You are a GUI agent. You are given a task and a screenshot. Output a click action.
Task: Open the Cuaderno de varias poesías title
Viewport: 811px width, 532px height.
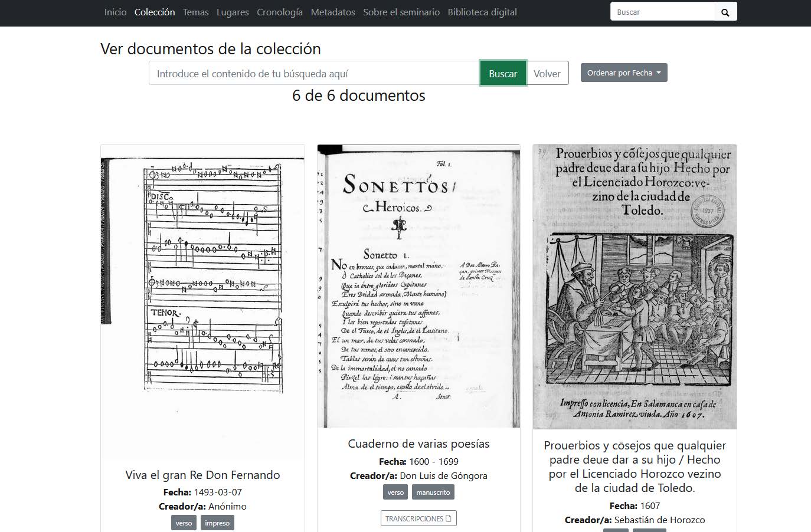tap(418, 444)
